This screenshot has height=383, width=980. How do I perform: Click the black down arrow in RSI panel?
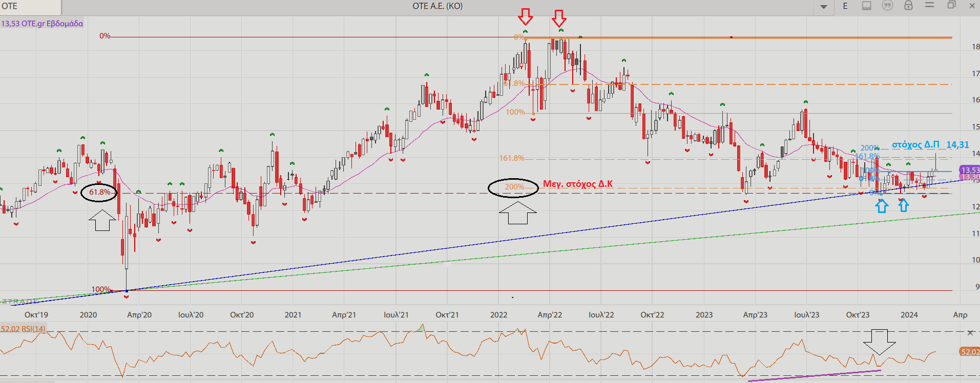click(879, 342)
